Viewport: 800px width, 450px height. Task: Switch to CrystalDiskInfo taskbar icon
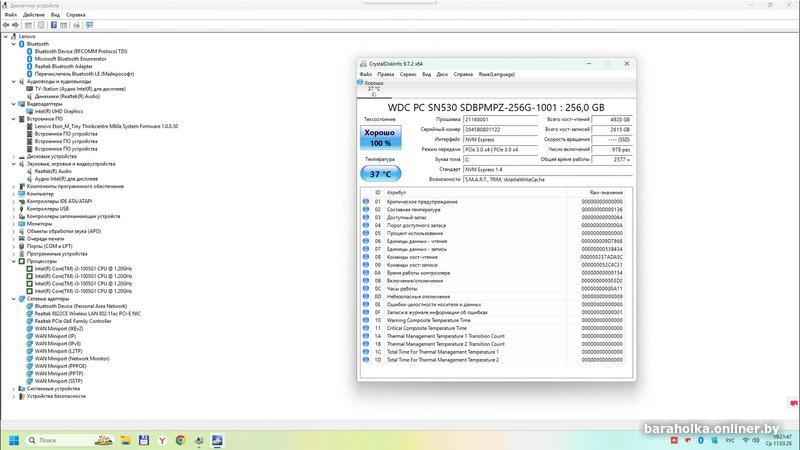click(x=217, y=440)
